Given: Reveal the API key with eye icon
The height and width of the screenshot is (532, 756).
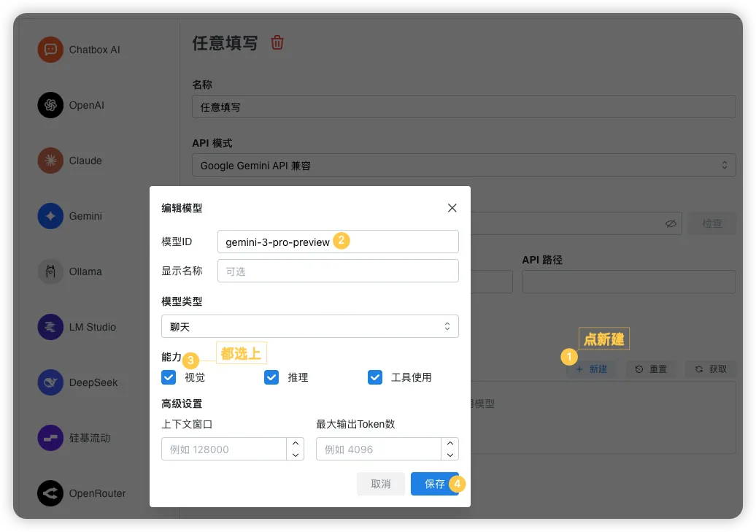Looking at the screenshot, I should pos(671,223).
